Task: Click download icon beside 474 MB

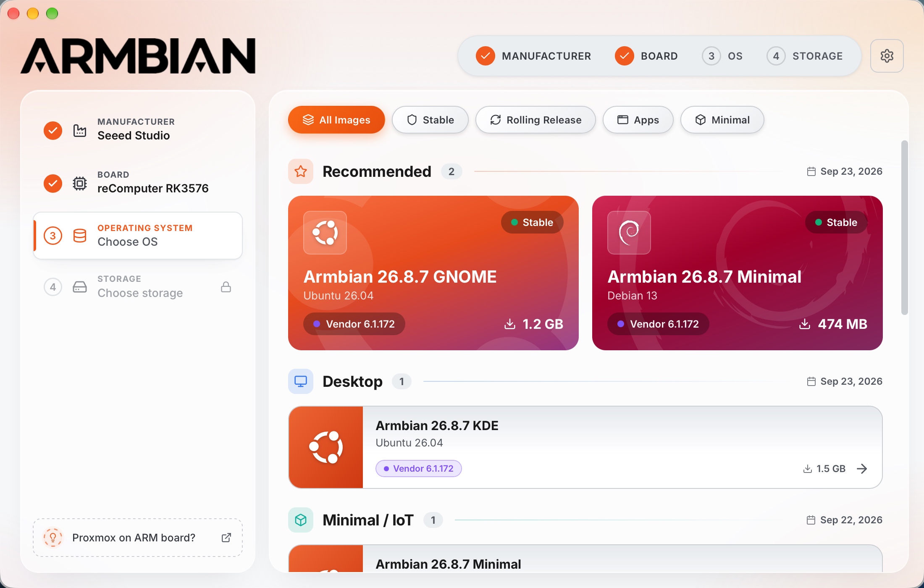Action: [805, 324]
